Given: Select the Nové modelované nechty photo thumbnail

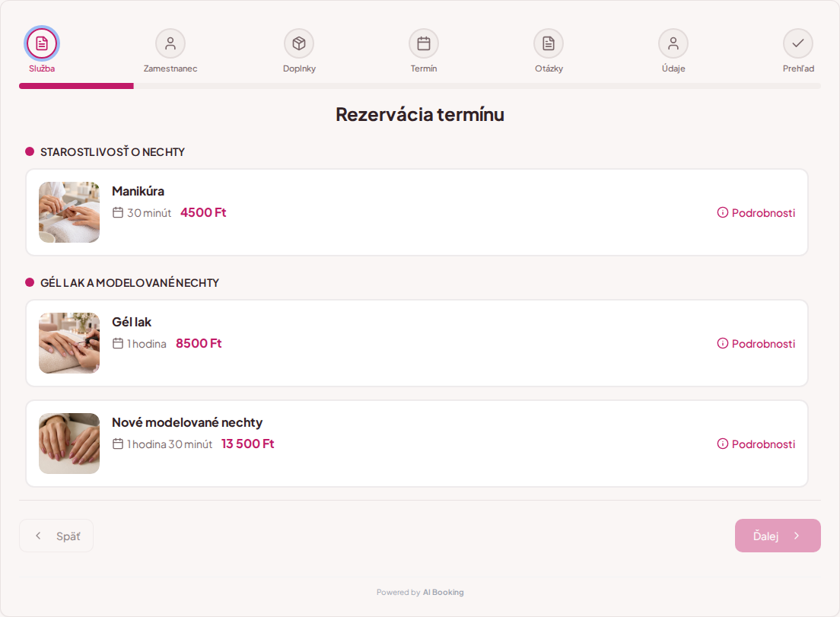Looking at the screenshot, I should coord(69,443).
